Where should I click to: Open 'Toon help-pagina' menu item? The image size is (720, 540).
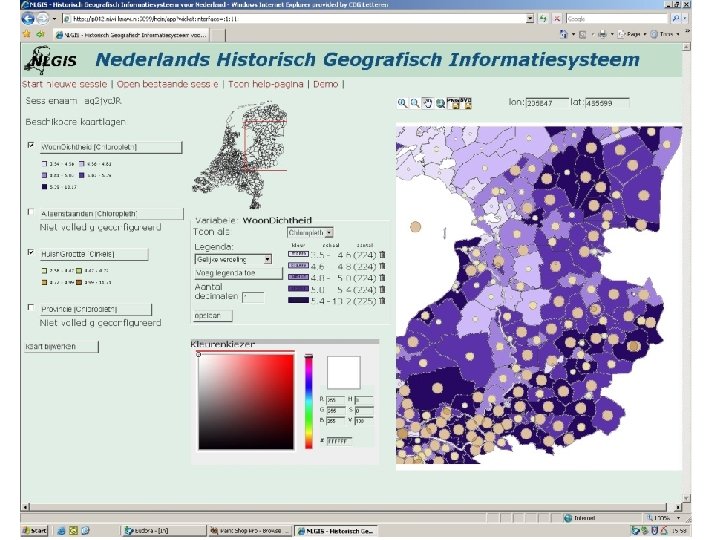pos(265,84)
